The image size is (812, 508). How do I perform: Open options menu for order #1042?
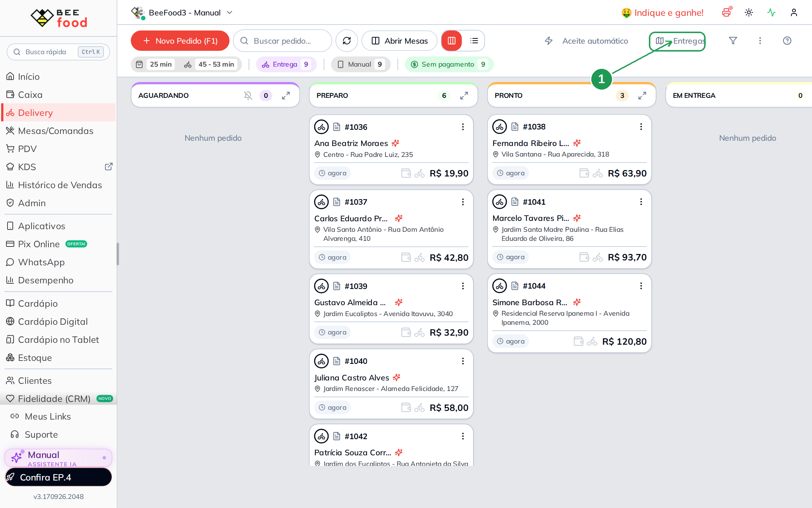point(463,436)
